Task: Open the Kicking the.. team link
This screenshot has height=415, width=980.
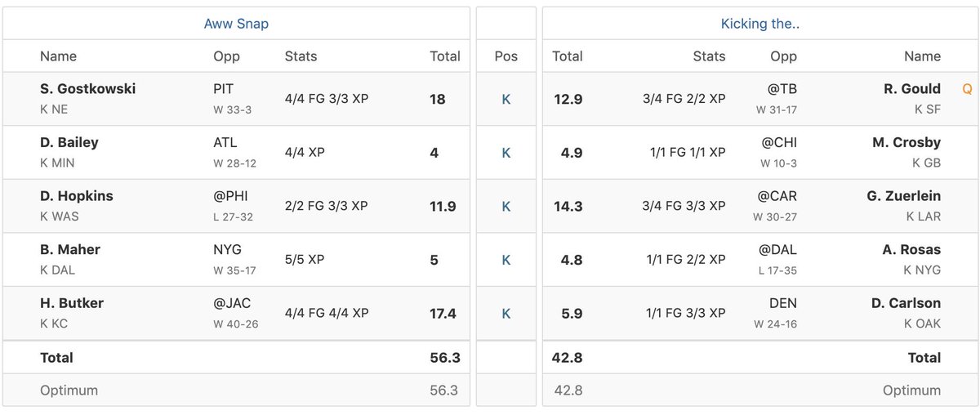Action: tap(759, 24)
